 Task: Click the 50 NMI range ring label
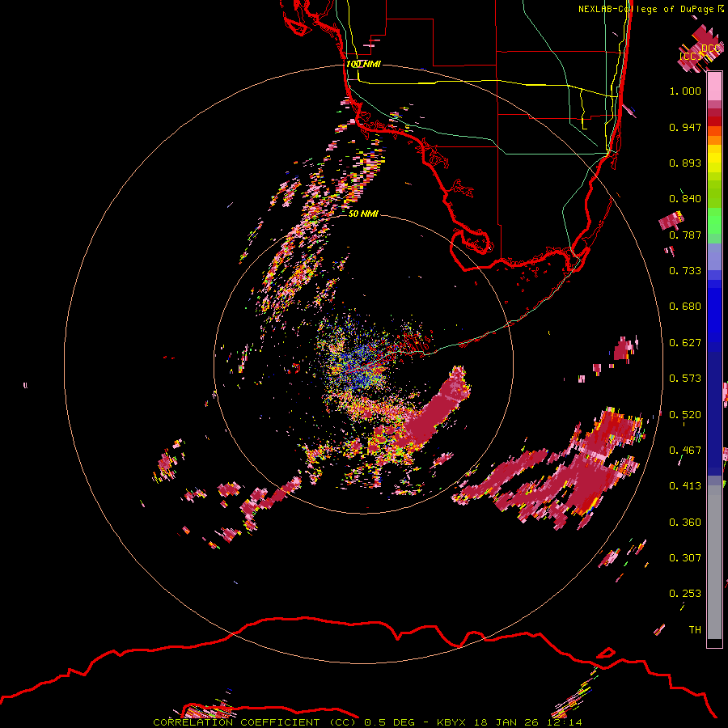click(363, 214)
